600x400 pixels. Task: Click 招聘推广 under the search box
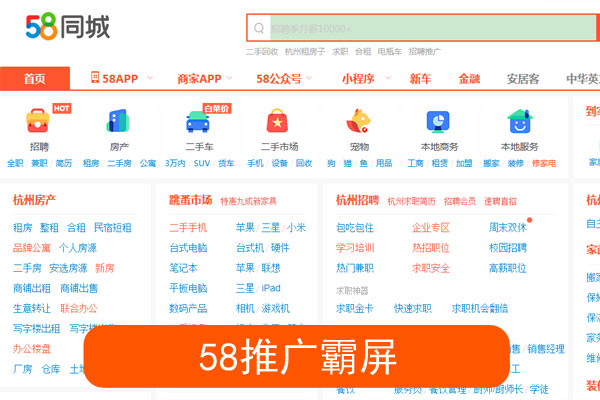[424, 51]
